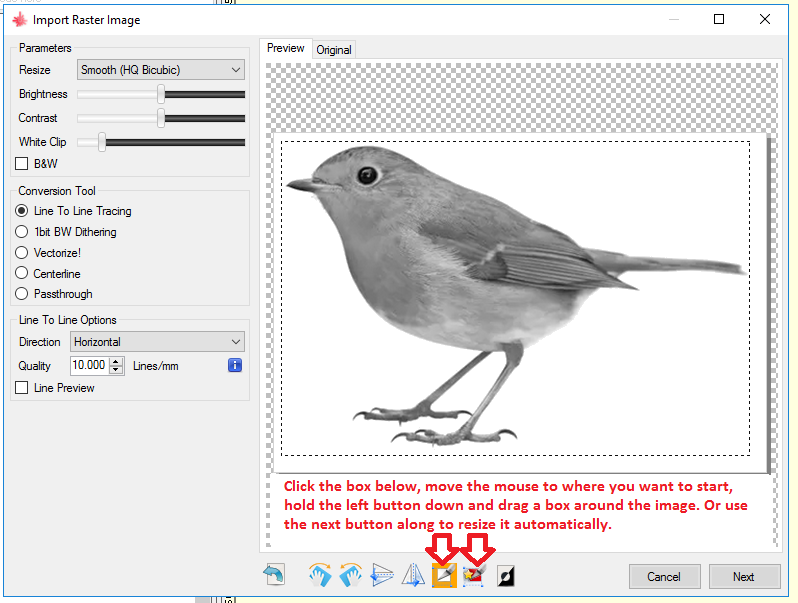Click the blue Quality info icon
Screen dimensions: 798x603
click(235, 366)
